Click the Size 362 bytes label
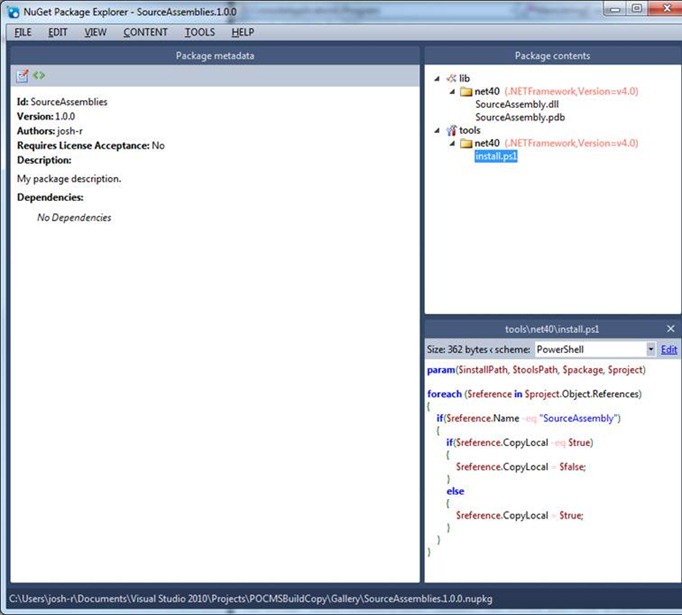 [x=457, y=349]
